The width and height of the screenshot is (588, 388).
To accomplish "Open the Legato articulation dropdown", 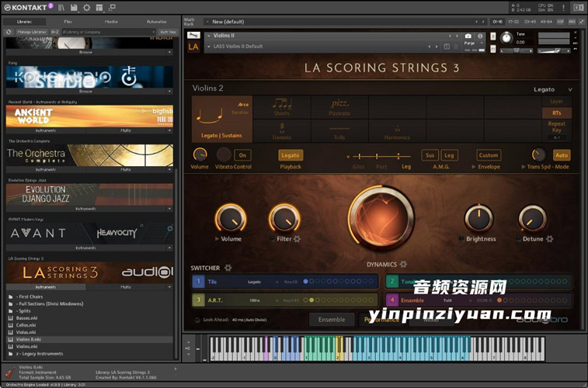I will pos(553,89).
